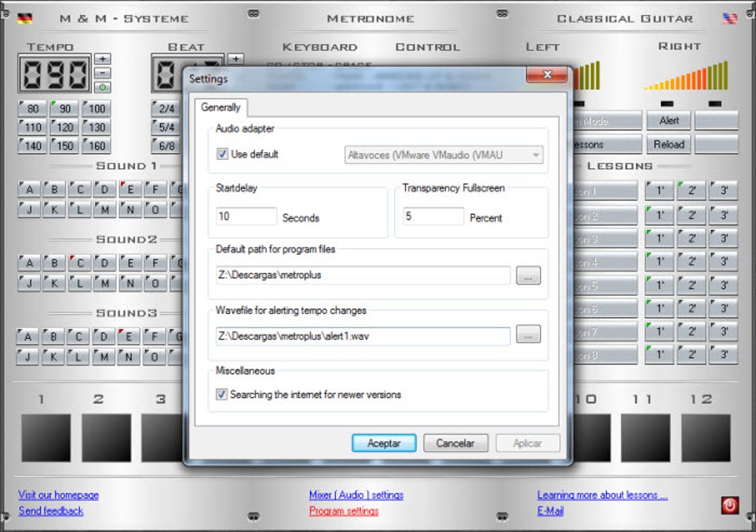The height and width of the screenshot is (532, 756).
Task: Click the red power icon to exit
Action: click(x=729, y=505)
